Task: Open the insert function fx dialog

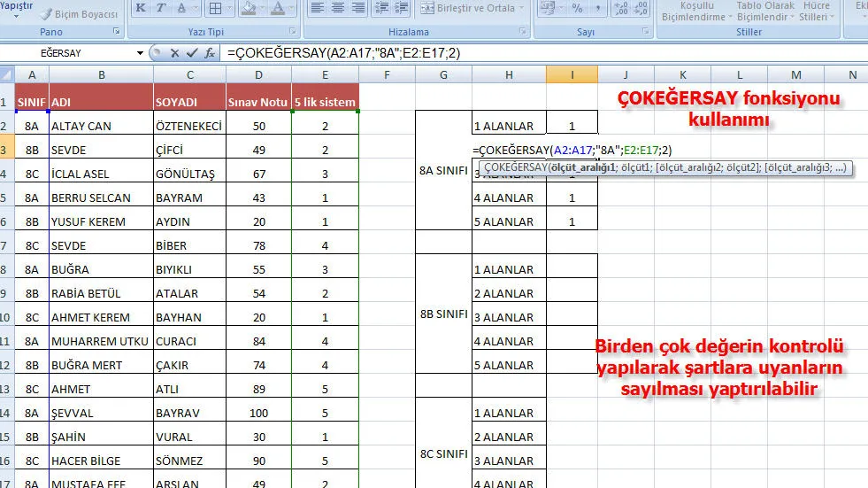Action: (210, 53)
